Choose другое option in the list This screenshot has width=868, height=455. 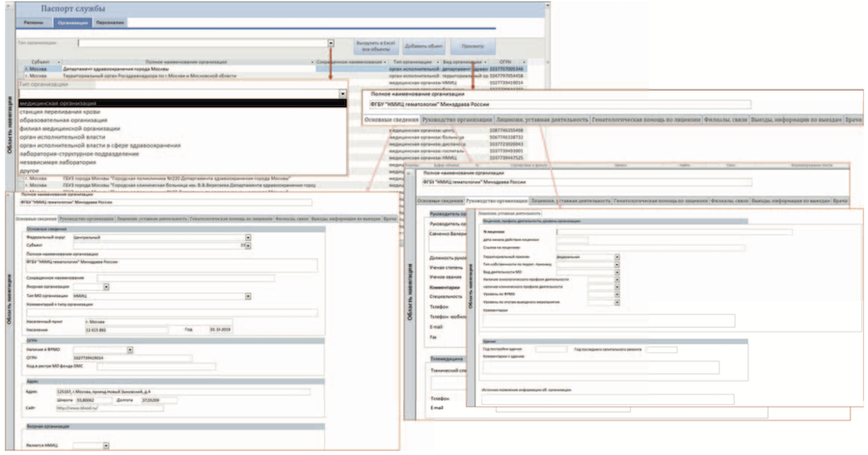click(182, 171)
